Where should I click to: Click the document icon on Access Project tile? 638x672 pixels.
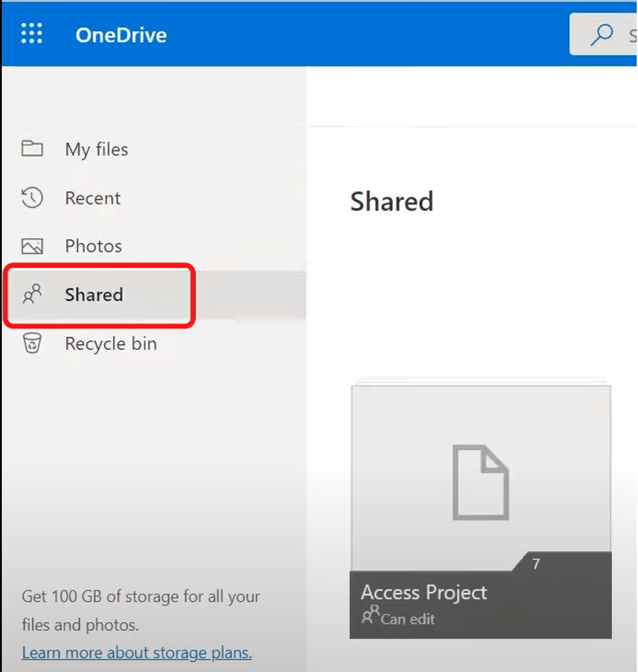[481, 483]
